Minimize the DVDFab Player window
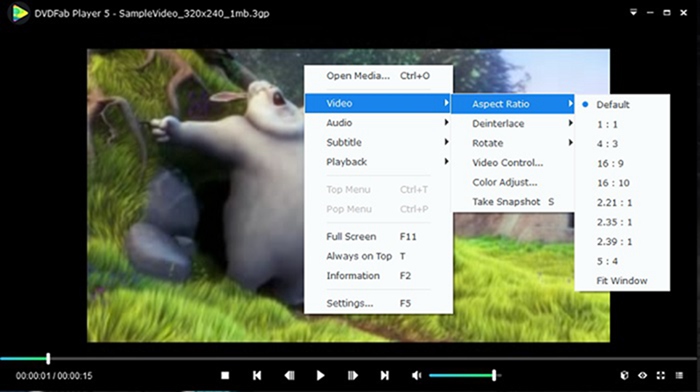 (650, 13)
